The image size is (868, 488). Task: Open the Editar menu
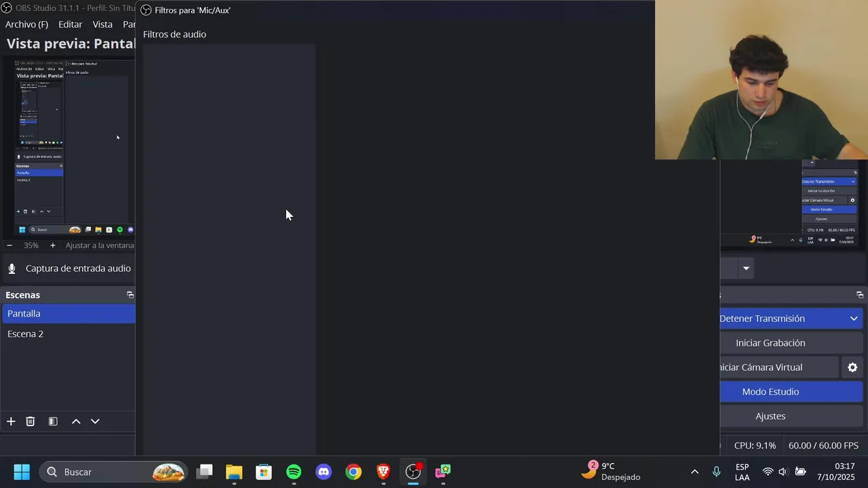coord(71,24)
